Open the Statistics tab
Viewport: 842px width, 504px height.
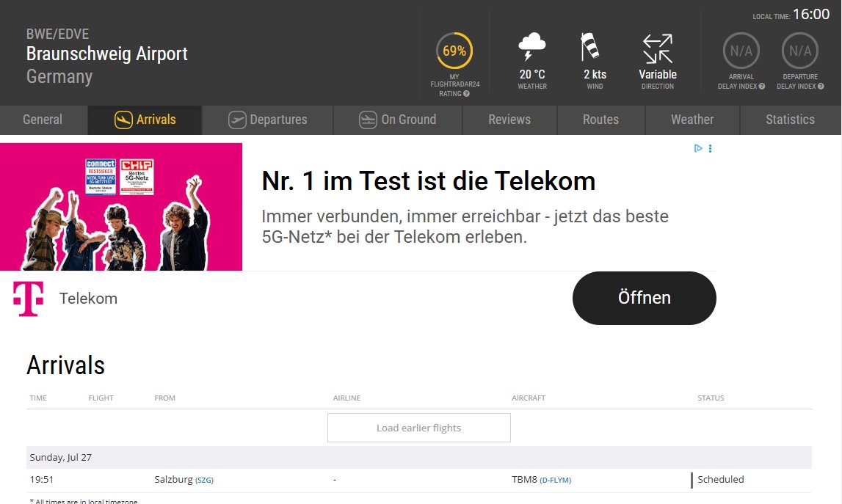coord(791,120)
